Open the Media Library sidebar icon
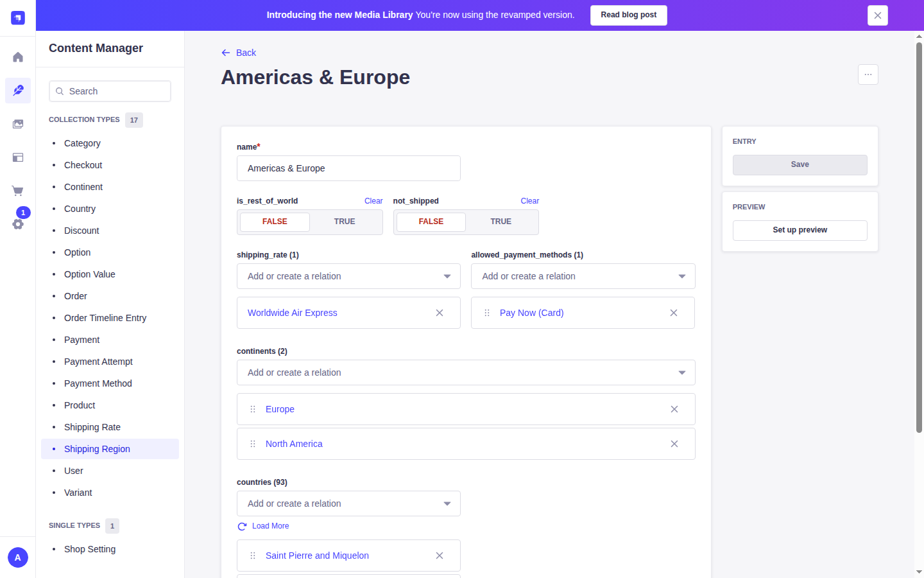The image size is (924, 578). 18,124
